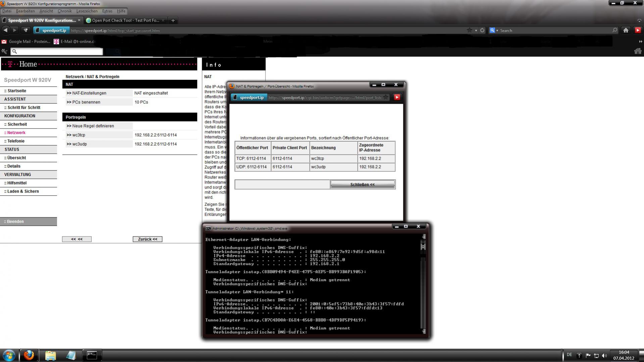Open the search engine dropdown arrow
Viewport: 644px width, 362px height.
pos(497,31)
